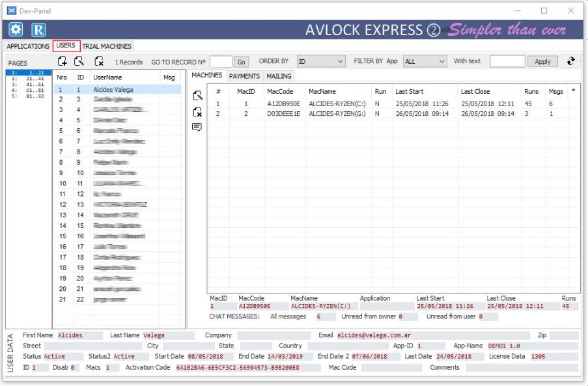Switch to the USERS tab

66,46
